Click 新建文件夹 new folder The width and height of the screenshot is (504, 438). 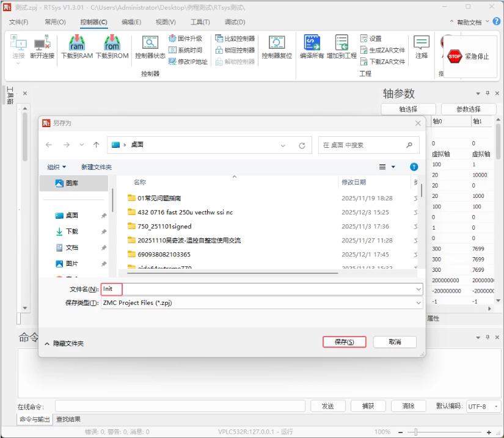pos(97,167)
